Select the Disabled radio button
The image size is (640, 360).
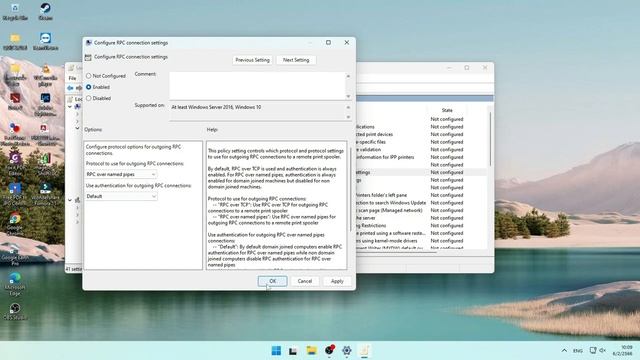(x=89, y=98)
